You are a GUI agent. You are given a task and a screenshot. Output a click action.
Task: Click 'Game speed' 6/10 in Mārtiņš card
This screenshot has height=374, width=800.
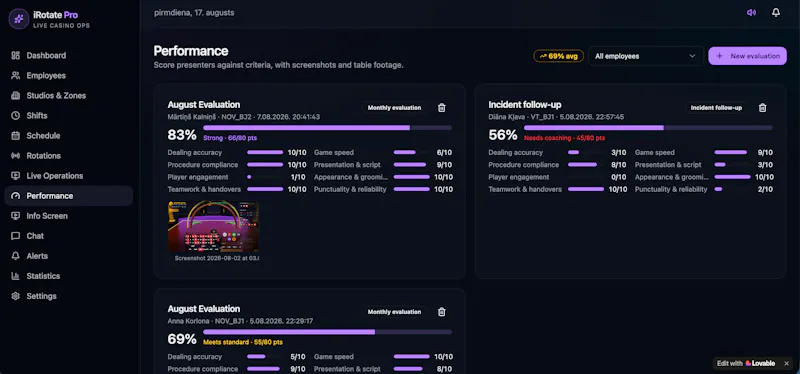[x=383, y=153]
